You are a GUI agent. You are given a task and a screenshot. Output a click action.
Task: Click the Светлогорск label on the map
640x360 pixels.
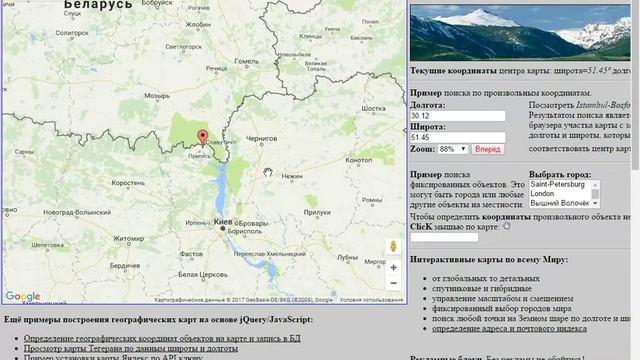pos(183,47)
